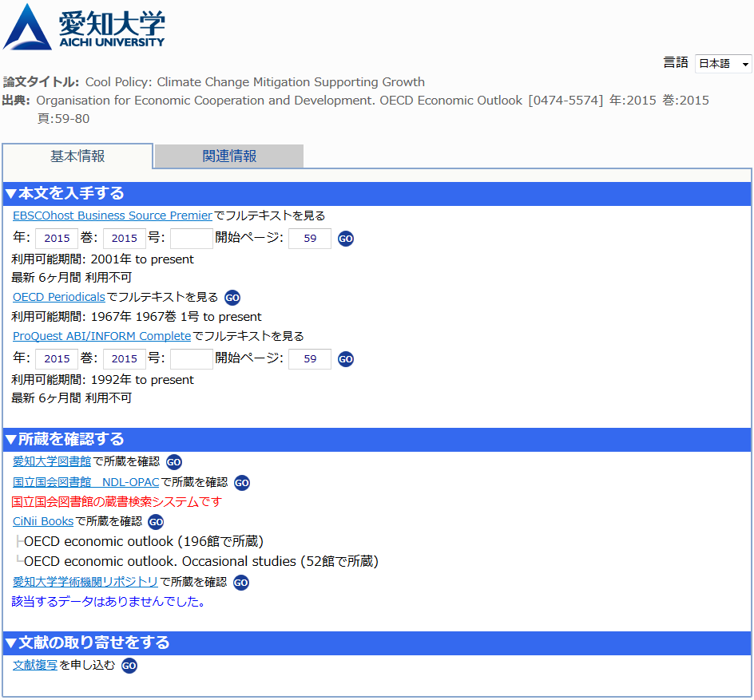Click the ProQuest 年 field showing 2015

tap(57, 359)
